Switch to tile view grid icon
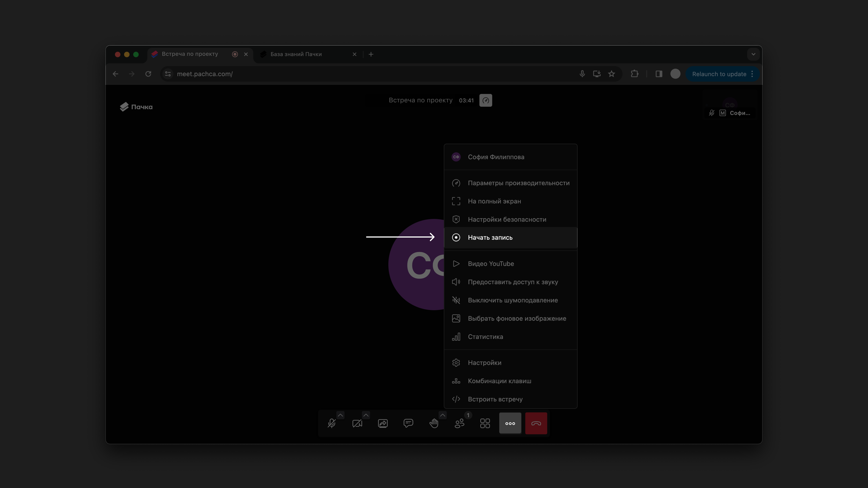Screen dimensions: 868x488 pyautogui.click(x=485, y=423)
